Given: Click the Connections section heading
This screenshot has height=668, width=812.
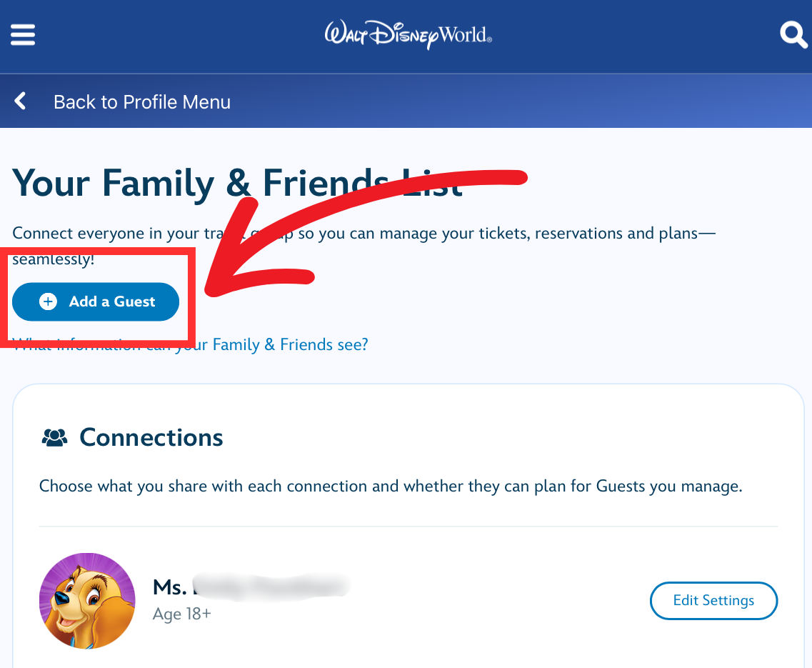Looking at the screenshot, I should (x=151, y=438).
